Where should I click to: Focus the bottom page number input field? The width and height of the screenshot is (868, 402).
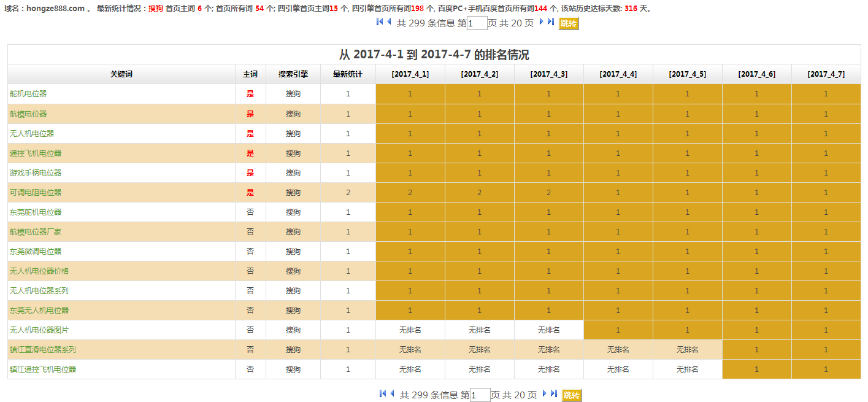(480, 395)
